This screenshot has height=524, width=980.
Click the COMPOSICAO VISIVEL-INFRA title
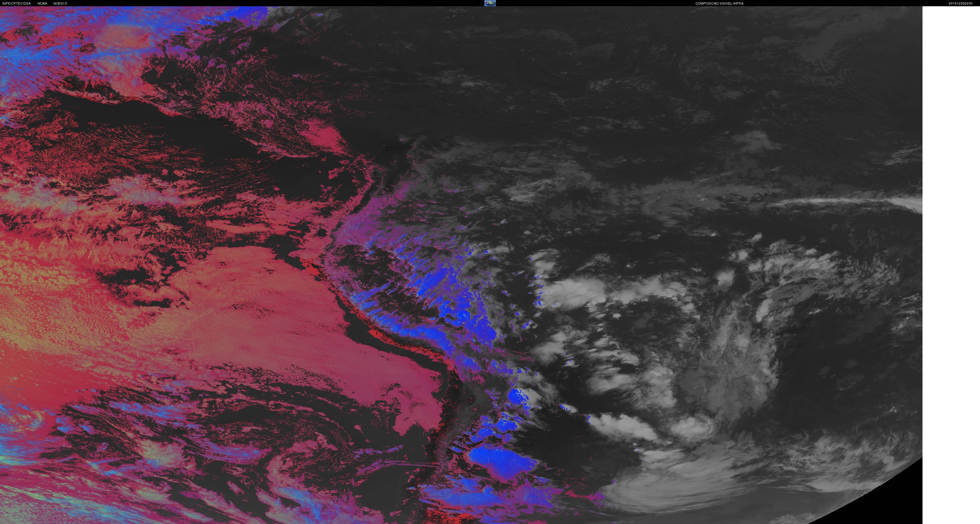click(x=719, y=3)
